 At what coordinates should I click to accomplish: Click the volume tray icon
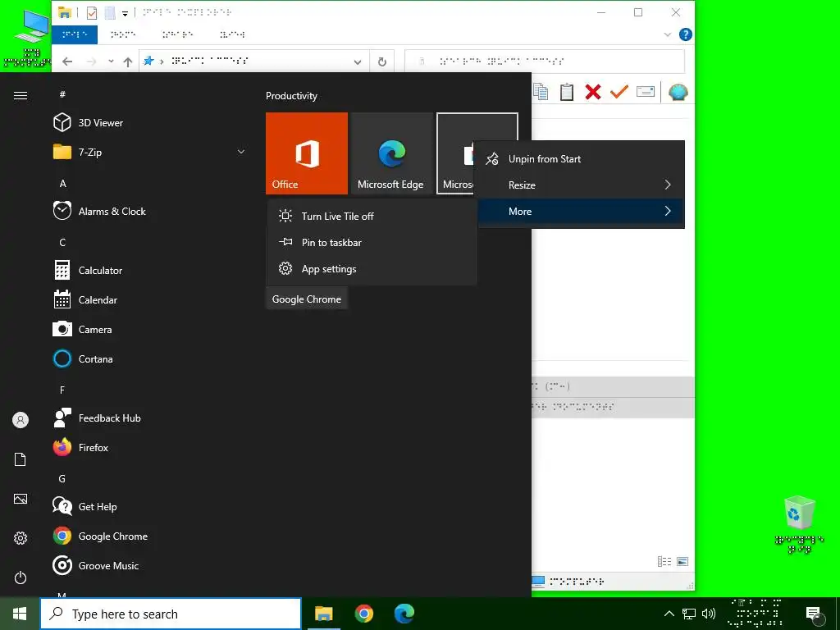click(x=709, y=614)
